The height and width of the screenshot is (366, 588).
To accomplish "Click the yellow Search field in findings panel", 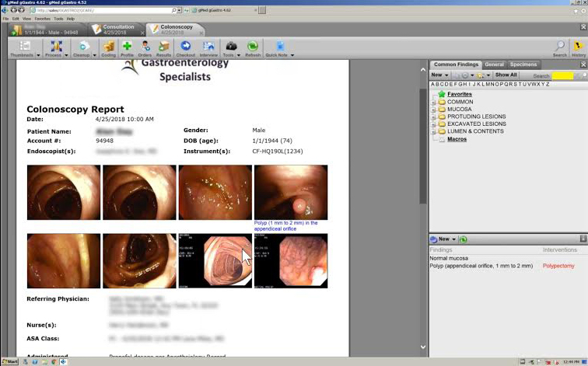I will click(x=562, y=75).
